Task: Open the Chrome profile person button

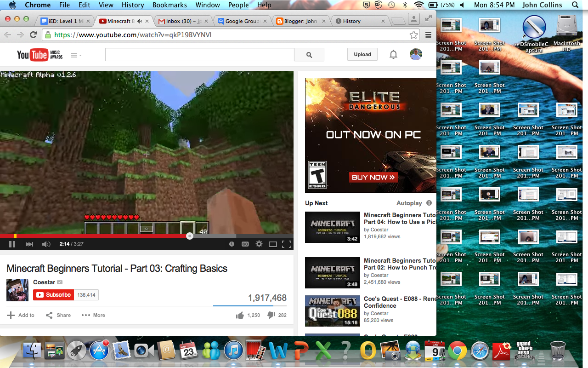Action: (x=414, y=18)
